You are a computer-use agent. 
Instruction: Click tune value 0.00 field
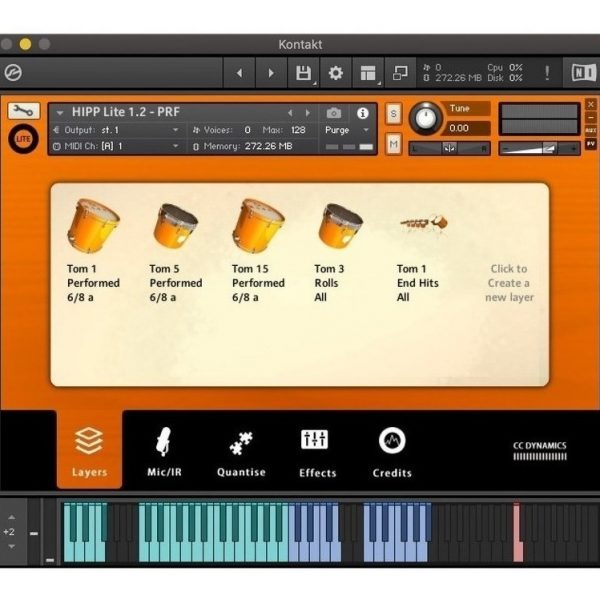[x=466, y=128]
